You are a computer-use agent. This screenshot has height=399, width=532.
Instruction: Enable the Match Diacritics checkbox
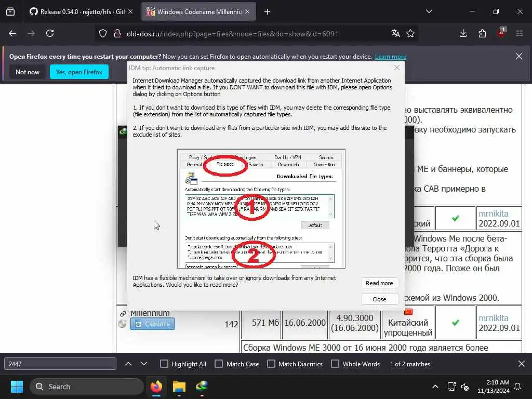(x=271, y=364)
